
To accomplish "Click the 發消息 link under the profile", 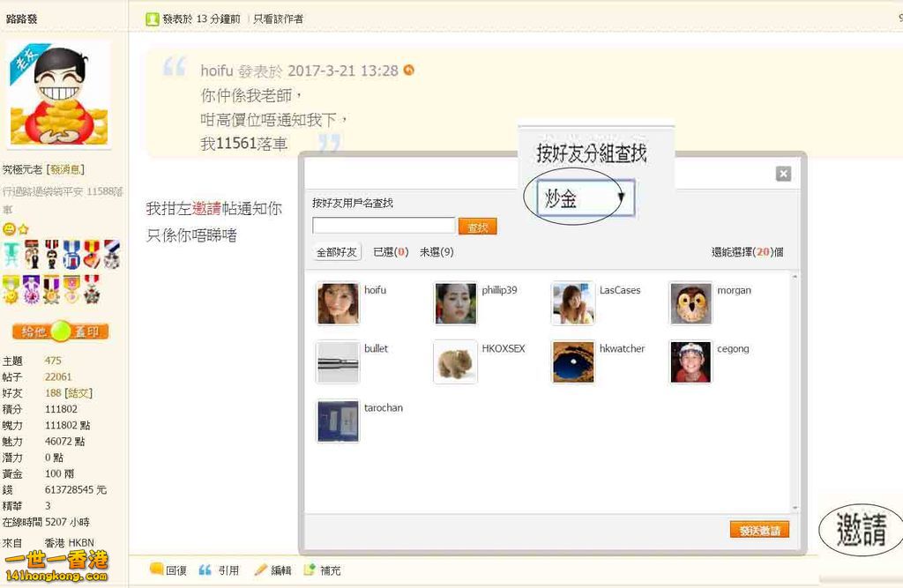I will tap(66, 169).
